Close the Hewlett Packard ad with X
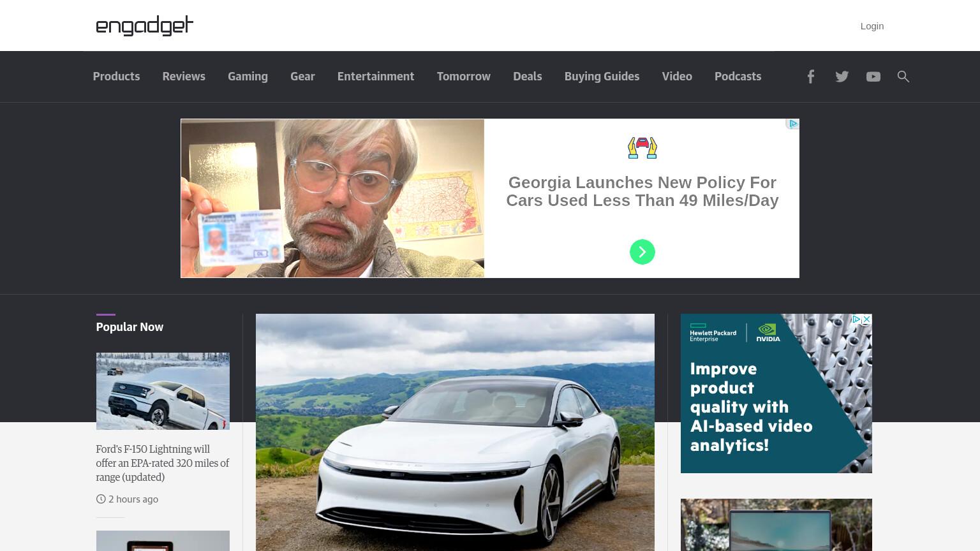 tap(866, 320)
